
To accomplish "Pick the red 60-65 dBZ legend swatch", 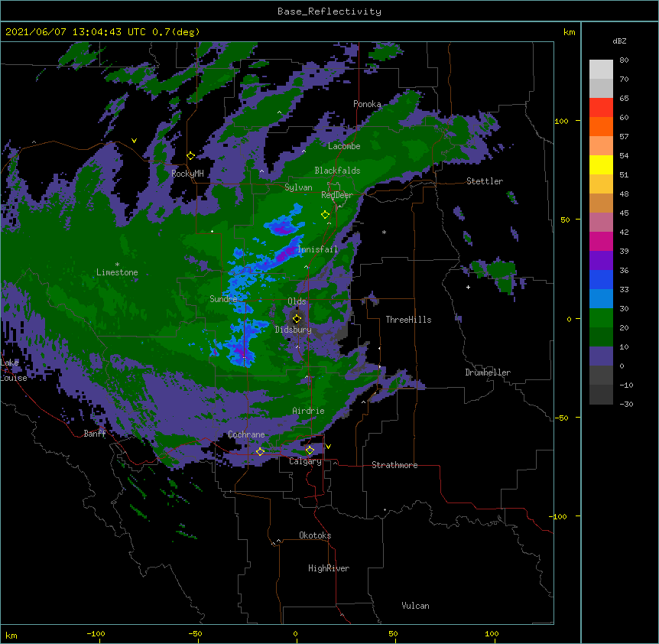I will pyautogui.click(x=601, y=108).
